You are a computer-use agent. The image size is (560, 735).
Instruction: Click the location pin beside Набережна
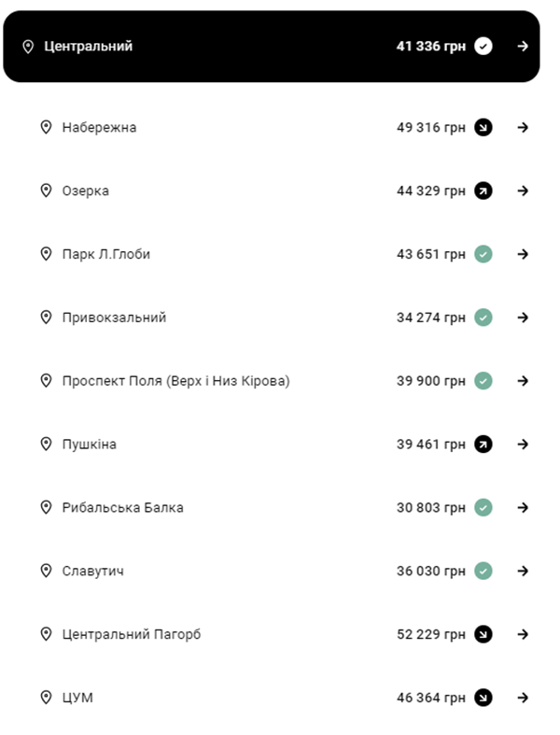pyautogui.click(x=46, y=127)
